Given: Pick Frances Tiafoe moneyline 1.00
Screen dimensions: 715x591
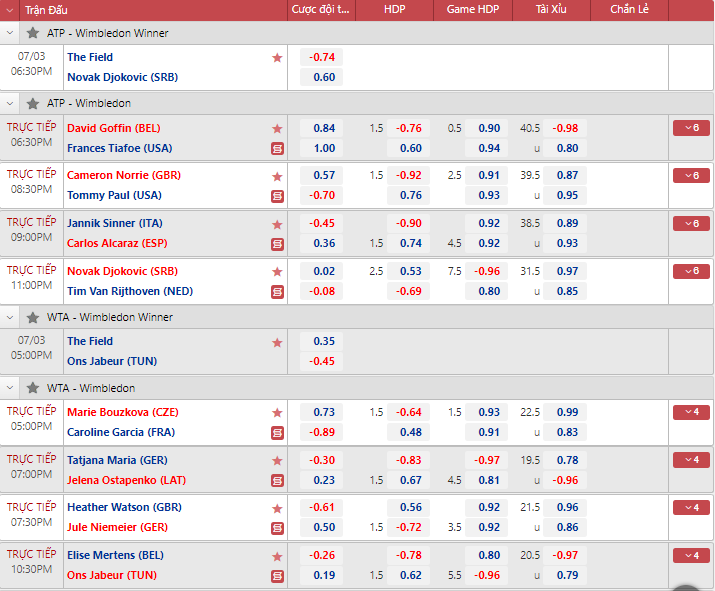Looking at the screenshot, I should click(321, 149).
